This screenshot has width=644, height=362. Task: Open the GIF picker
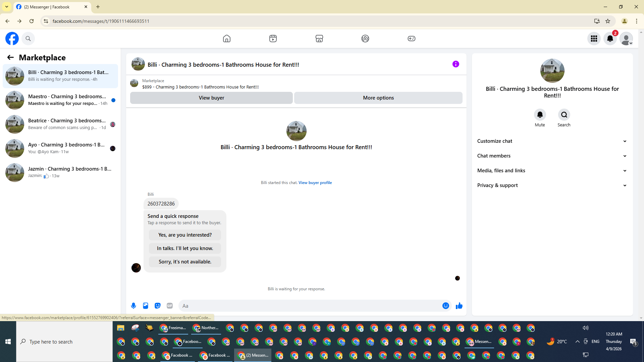click(x=170, y=306)
